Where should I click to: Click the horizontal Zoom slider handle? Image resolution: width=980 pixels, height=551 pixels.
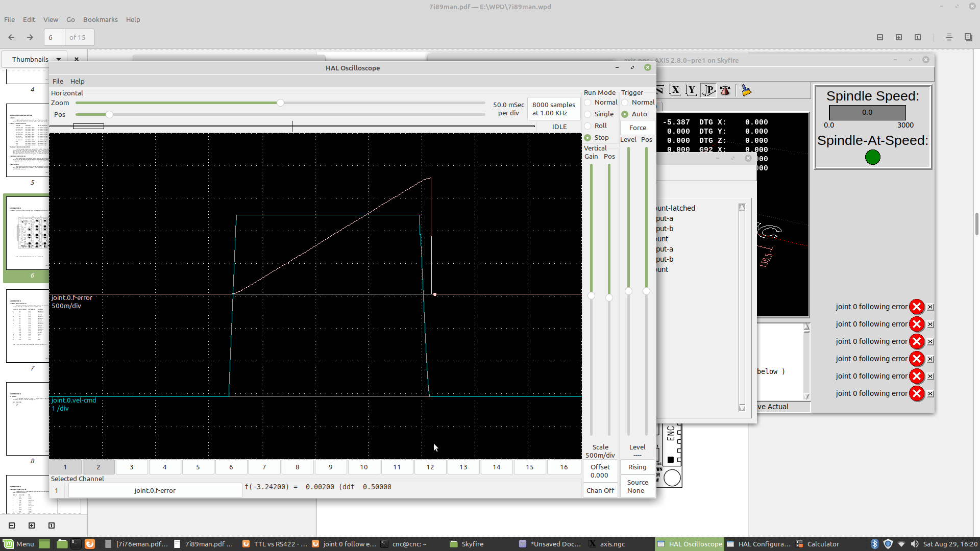[280, 103]
